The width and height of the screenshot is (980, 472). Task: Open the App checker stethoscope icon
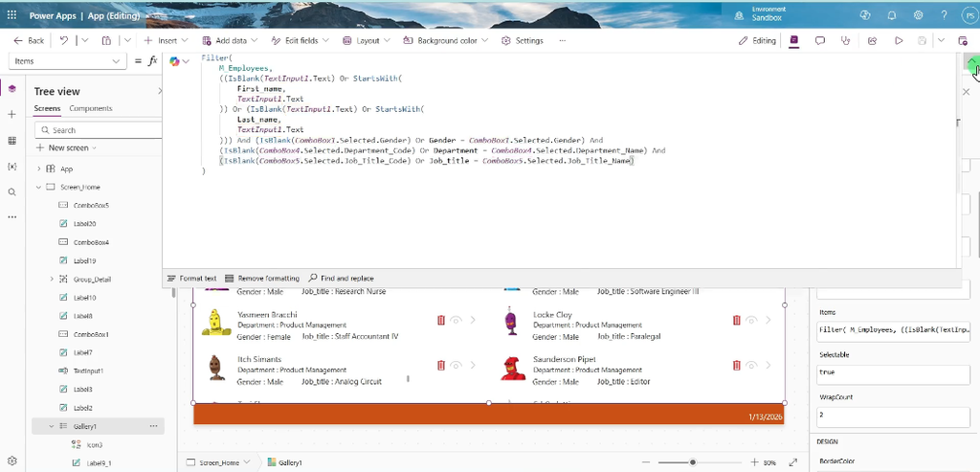pos(846,40)
